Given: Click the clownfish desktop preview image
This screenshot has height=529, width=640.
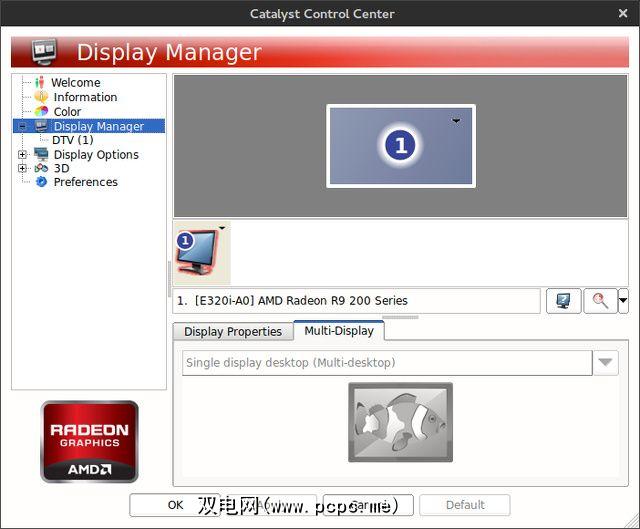Looking at the screenshot, I should [x=400, y=422].
